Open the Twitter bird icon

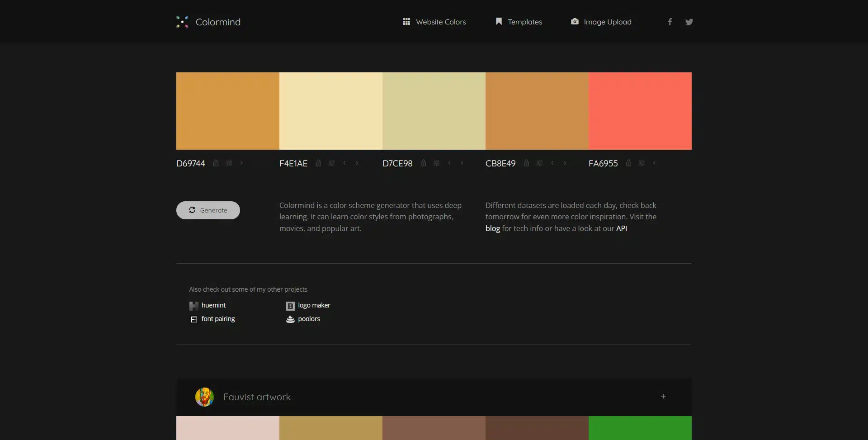point(689,22)
